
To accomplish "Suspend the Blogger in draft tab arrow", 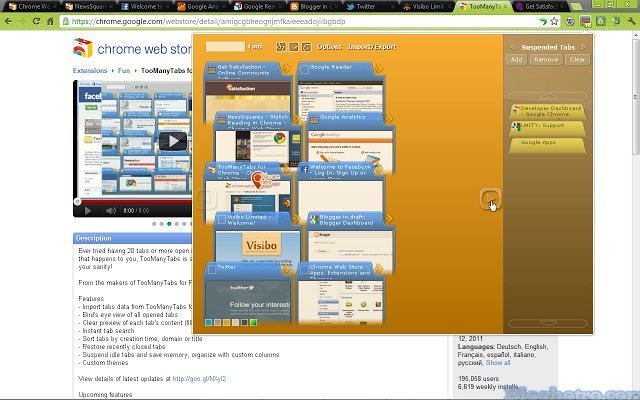I will tap(389, 219).
